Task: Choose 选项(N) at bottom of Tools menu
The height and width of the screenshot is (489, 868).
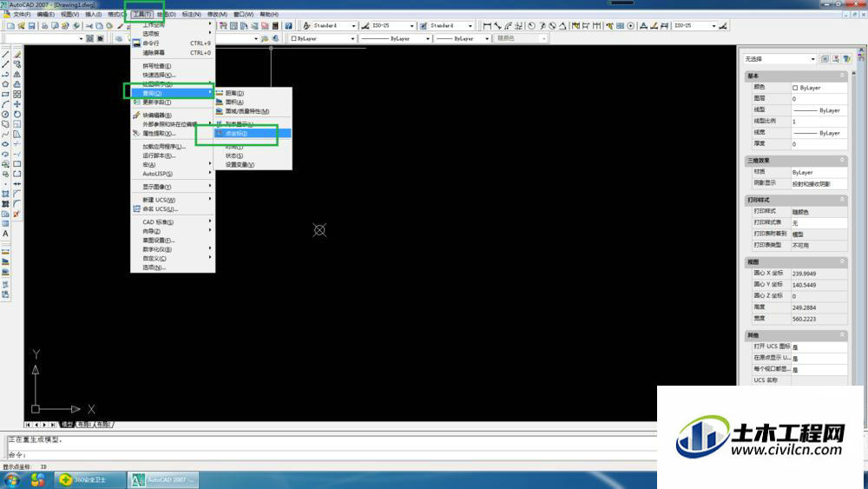Action: pyautogui.click(x=173, y=268)
